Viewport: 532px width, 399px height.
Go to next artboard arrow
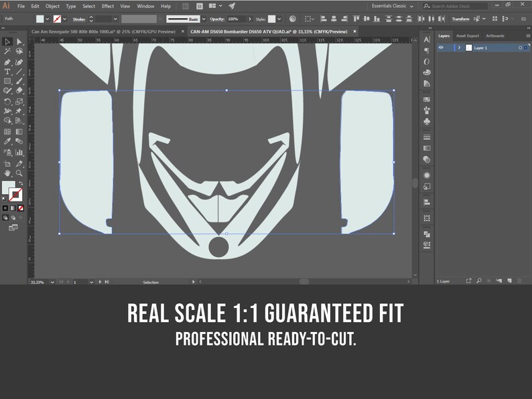[x=100, y=282]
